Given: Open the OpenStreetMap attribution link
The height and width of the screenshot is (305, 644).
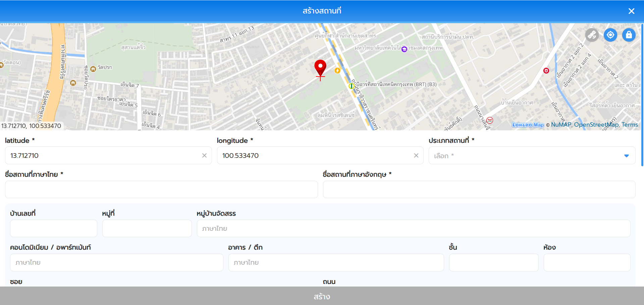Looking at the screenshot, I should (596, 125).
